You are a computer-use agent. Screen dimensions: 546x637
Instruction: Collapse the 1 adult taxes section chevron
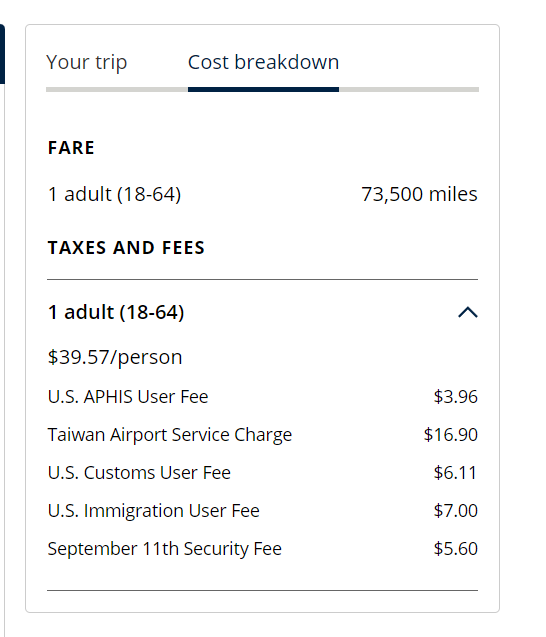(468, 312)
